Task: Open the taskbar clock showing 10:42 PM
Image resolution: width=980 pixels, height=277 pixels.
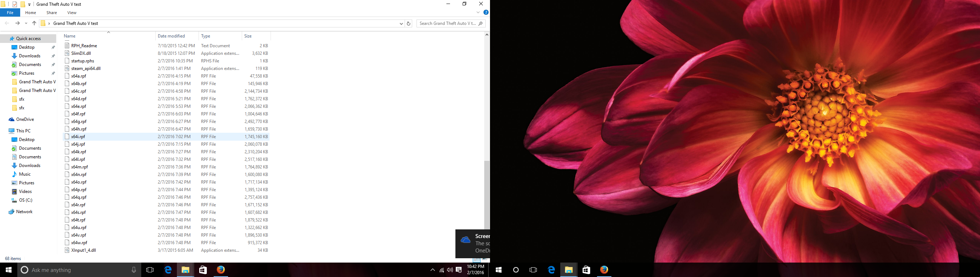Action: click(475, 270)
